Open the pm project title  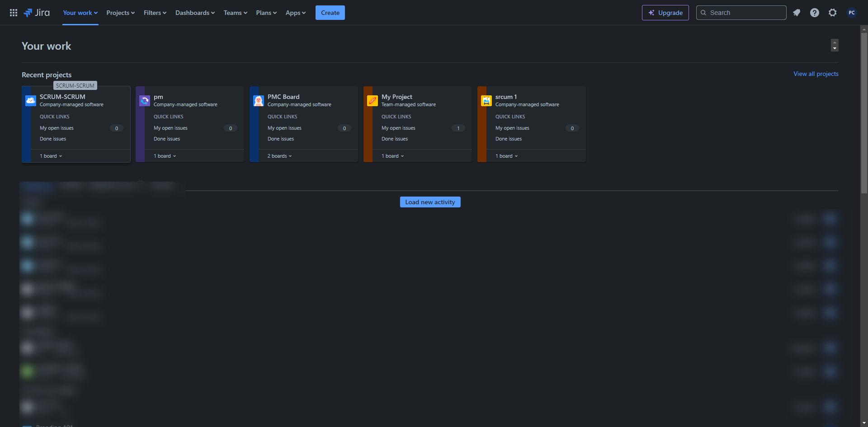coord(158,97)
